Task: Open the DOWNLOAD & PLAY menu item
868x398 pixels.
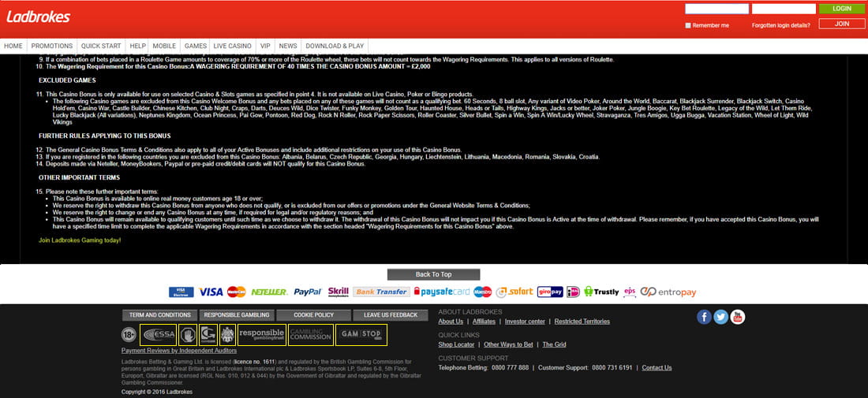Action: click(335, 46)
